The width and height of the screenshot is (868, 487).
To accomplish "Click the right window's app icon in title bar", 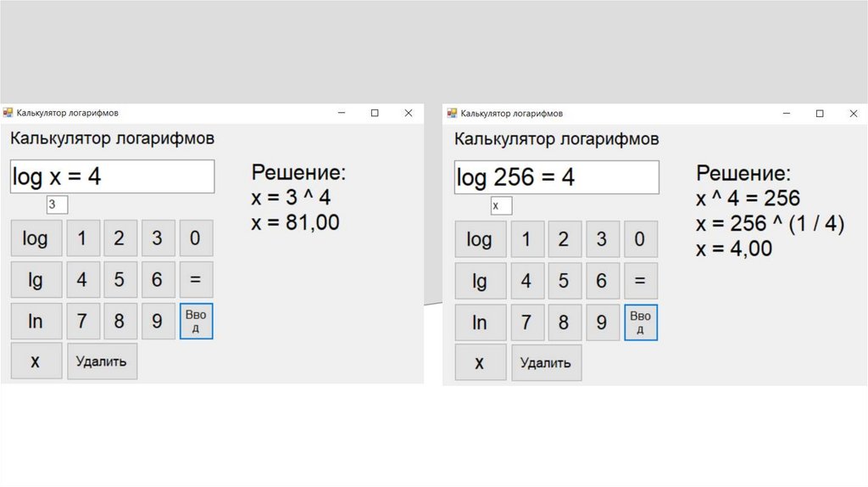I will [453, 113].
